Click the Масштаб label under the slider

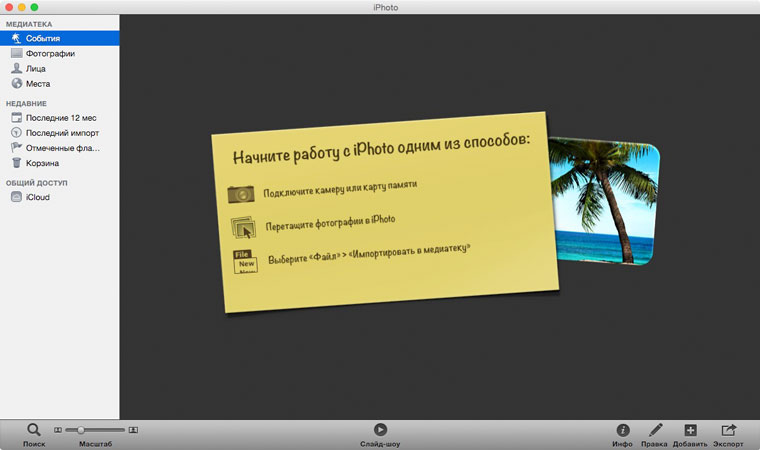click(x=95, y=444)
